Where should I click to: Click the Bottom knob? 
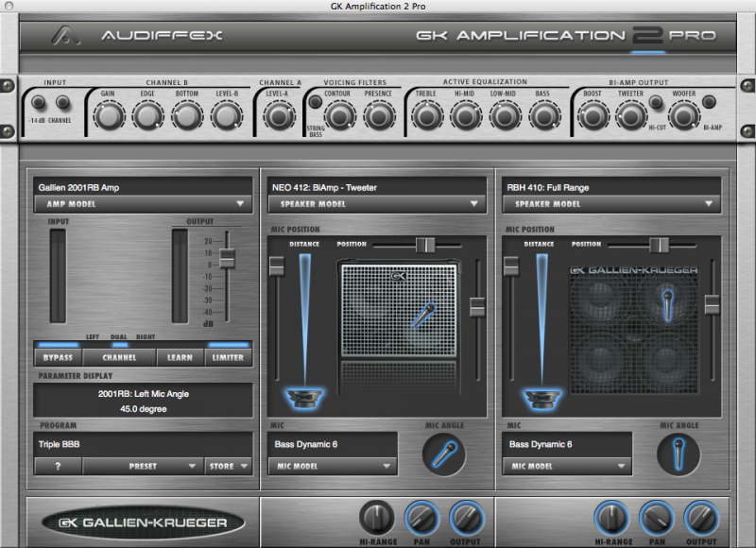[187, 116]
